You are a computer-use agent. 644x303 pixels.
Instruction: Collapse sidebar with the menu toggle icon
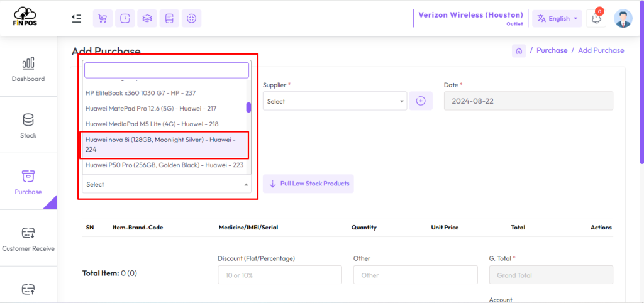[76, 18]
